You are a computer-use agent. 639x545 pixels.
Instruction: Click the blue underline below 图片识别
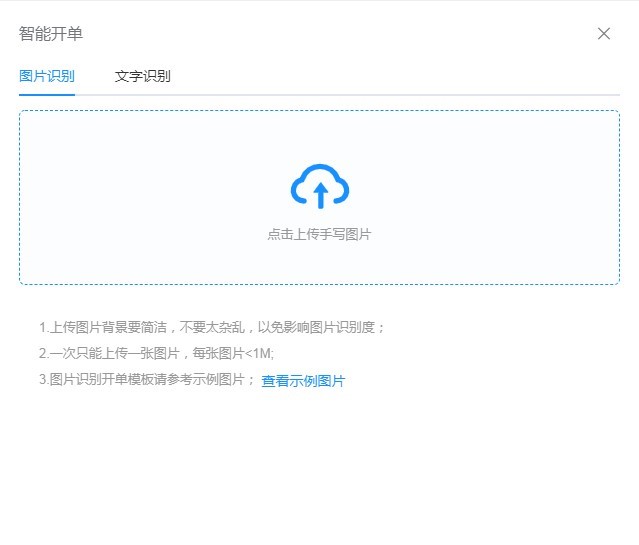click(46, 94)
